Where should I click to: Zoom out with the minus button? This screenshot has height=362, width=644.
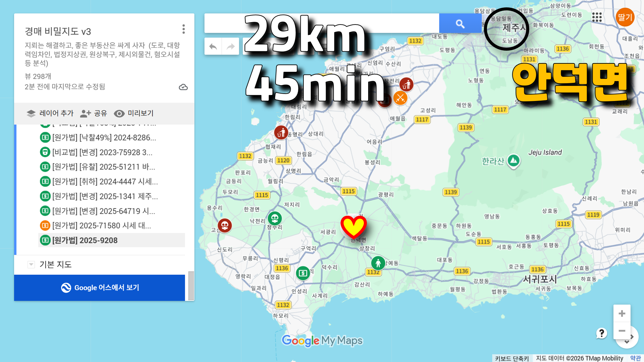point(622,331)
